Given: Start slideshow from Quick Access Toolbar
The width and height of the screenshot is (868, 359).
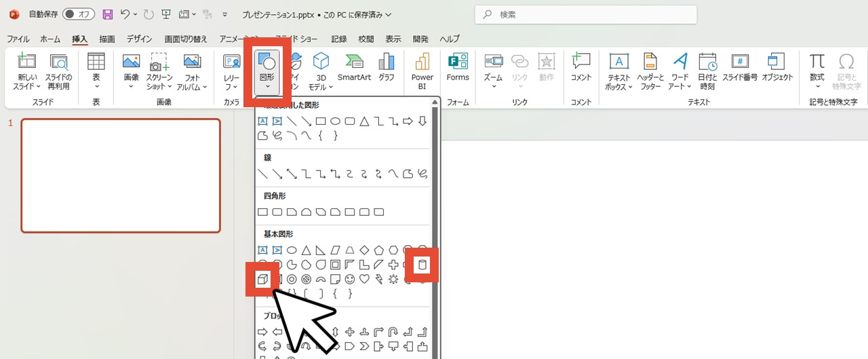Looking at the screenshot, I should [x=166, y=14].
